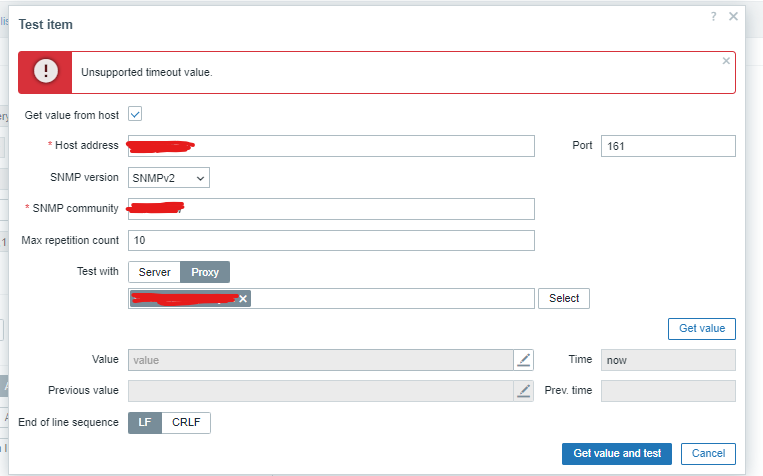Remove the selected proxy tag
This screenshot has width=763, height=476.
(x=243, y=299)
